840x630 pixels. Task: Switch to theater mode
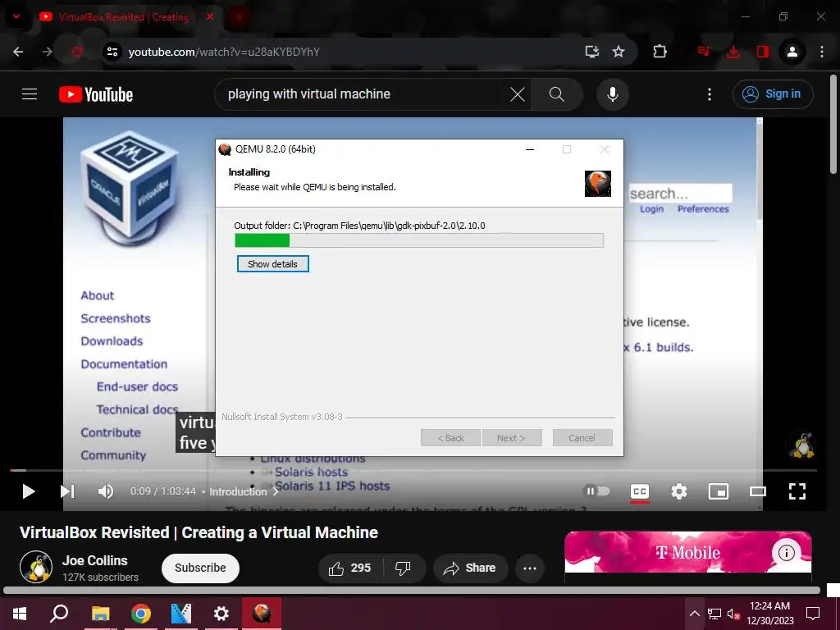click(x=757, y=491)
